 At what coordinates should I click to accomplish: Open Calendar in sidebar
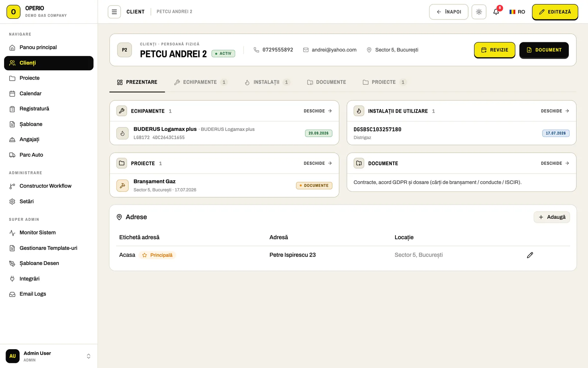click(49, 93)
